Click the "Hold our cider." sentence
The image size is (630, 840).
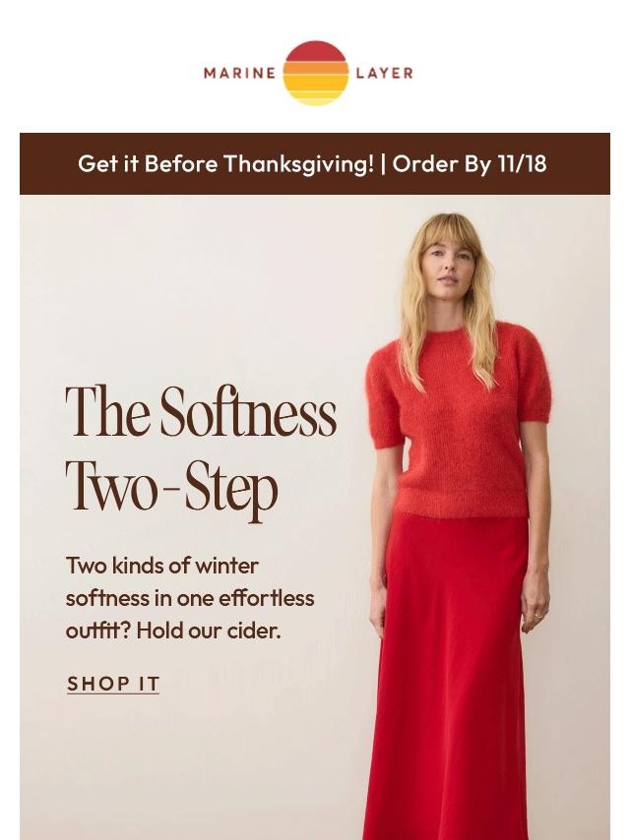(x=209, y=631)
